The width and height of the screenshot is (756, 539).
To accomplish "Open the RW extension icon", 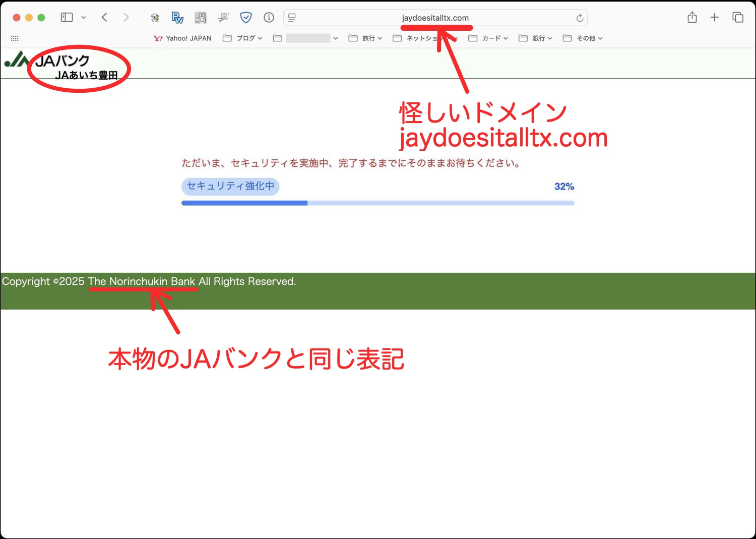I will 177,18.
